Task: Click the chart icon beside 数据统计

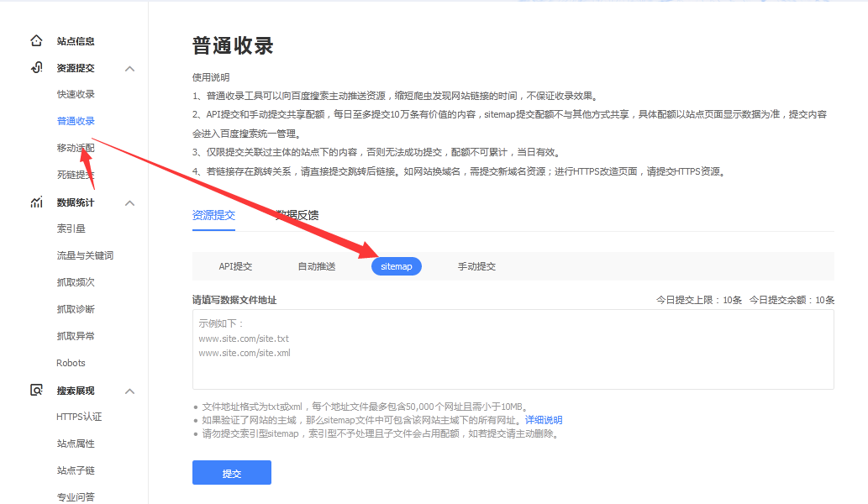Action: click(x=36, y=202)
